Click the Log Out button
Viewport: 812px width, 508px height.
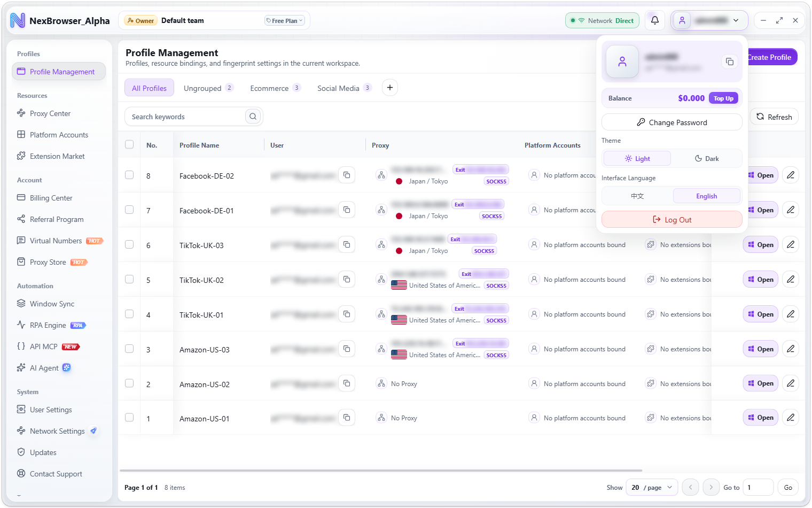point(672,220)
